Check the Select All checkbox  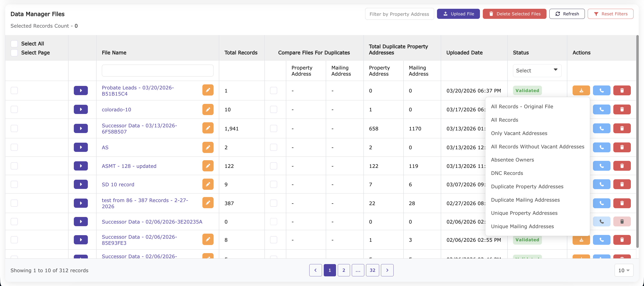(14, 43)
